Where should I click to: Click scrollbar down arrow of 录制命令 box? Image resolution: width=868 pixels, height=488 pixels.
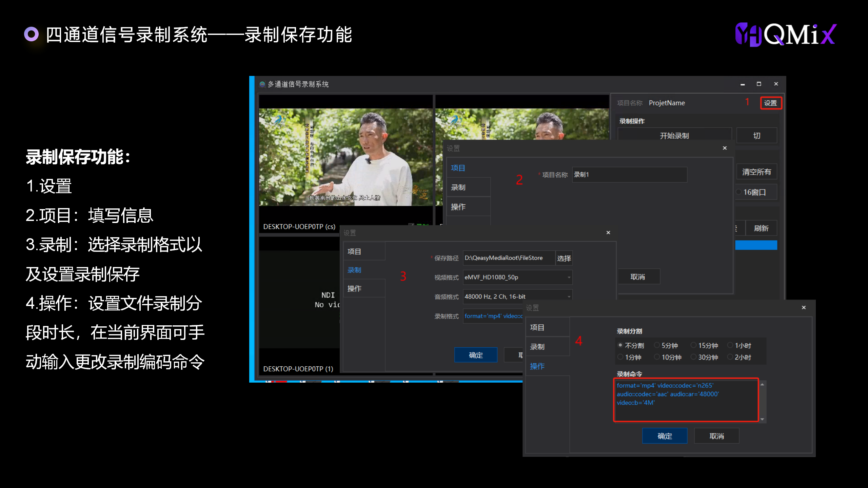[762, 420]
